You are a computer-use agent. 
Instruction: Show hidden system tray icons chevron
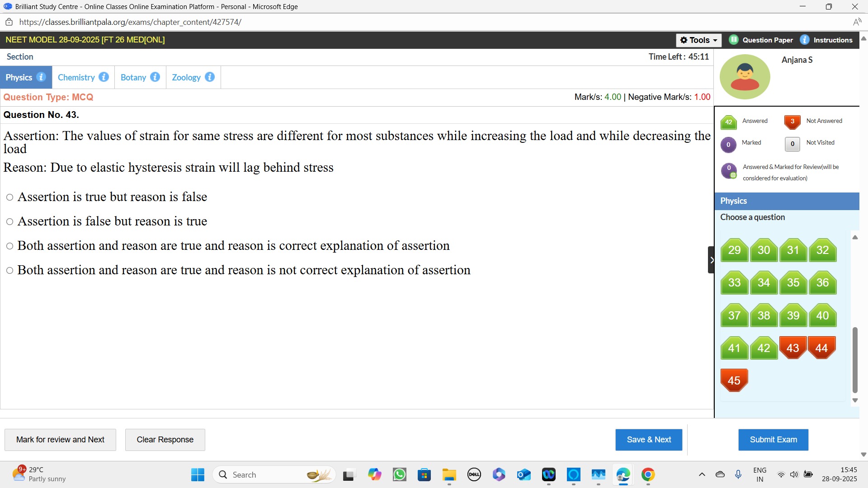pos(702,475)
